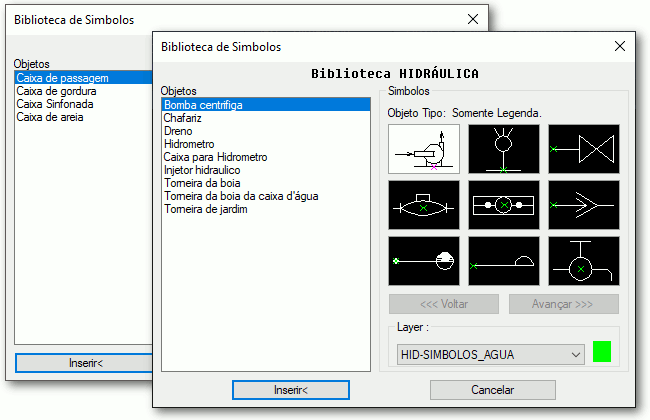Select the centrifugal pump symbol thumbnail
The width and height of the screenshot is (650, 420).
[424, 149]
